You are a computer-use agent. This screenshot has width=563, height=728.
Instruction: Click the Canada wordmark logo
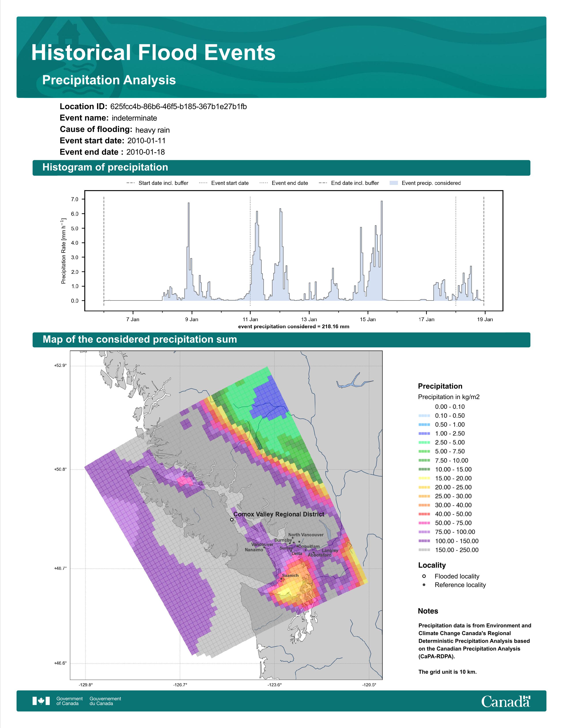506,701
